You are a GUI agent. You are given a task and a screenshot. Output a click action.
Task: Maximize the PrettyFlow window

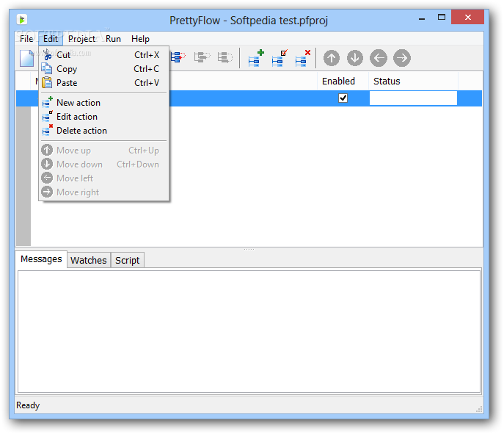442,18
